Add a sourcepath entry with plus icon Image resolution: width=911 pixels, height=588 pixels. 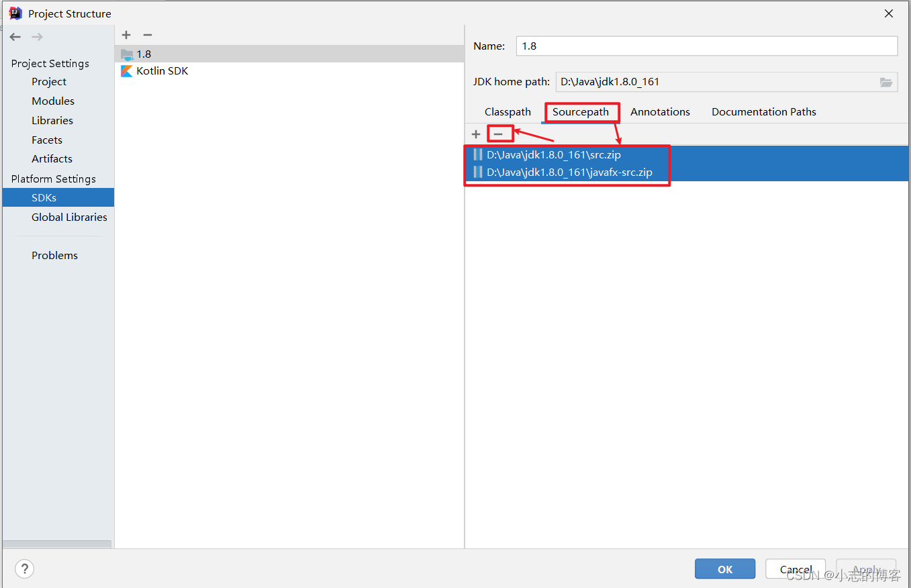[476, 134]
